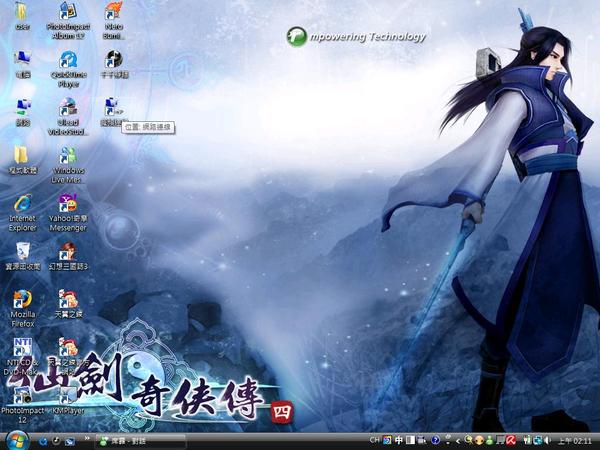The image size is (600, 450).
Task: Launch 天翼之鍊 game shortcut
Action: (x=68, y=305)
